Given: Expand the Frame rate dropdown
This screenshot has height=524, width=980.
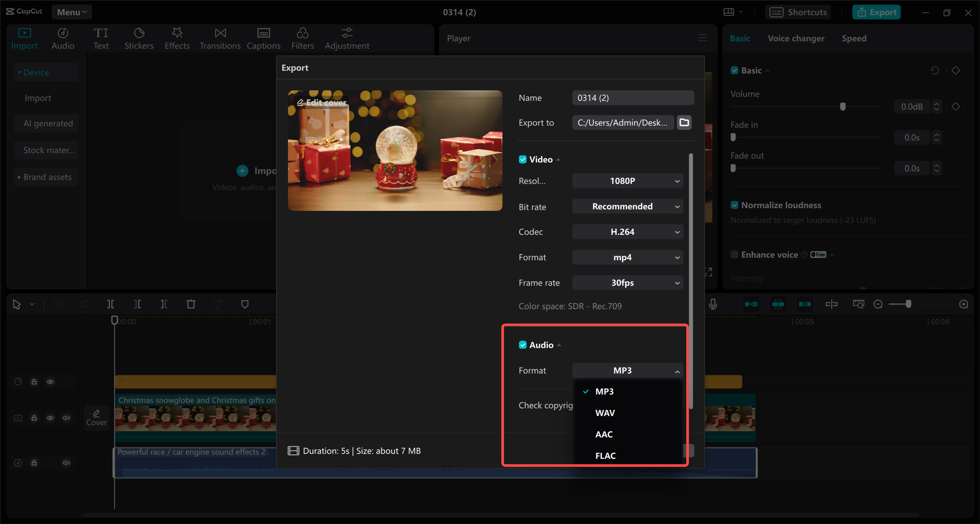Looking at the screenshot, I should [627, 282].
